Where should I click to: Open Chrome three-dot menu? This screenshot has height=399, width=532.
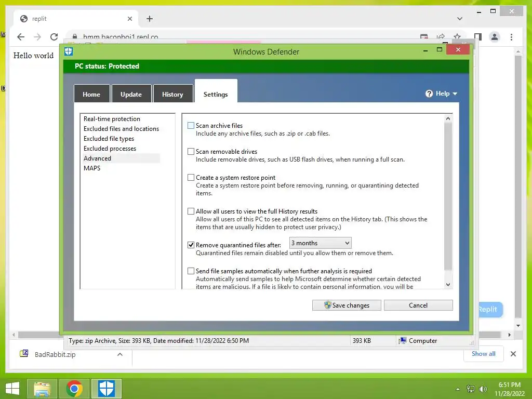(511, 37)
